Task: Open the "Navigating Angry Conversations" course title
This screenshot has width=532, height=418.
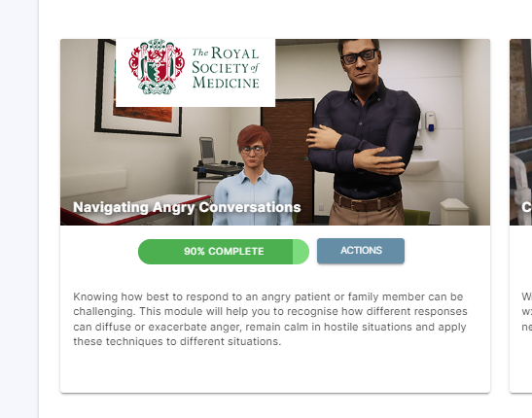Action: tap(187, 207)
